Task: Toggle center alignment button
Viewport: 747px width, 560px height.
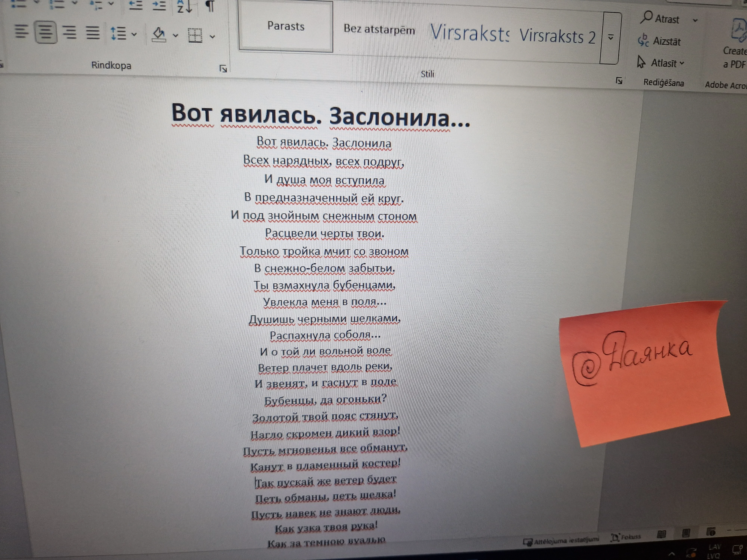Action: 46,32
